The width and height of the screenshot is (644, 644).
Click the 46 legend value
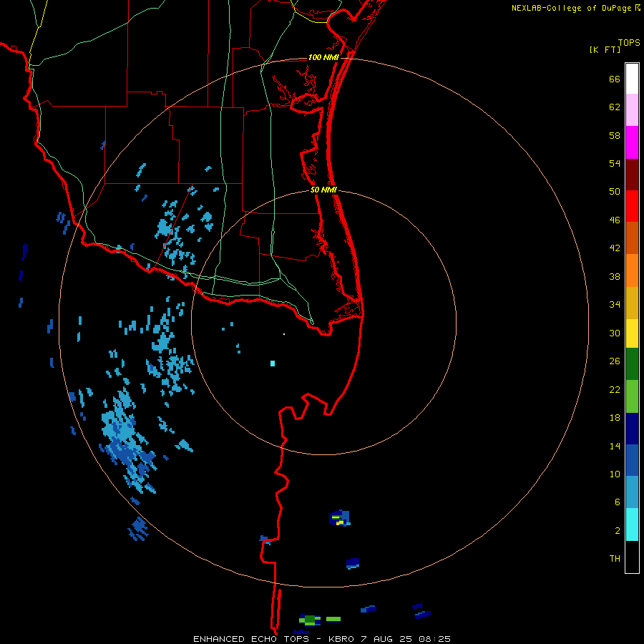[615, 220]
